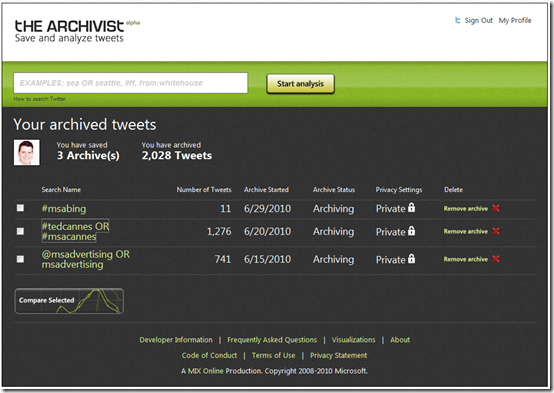Check the box next to #msabing
This screenshot has height=393, width=554.
point(20,208)
